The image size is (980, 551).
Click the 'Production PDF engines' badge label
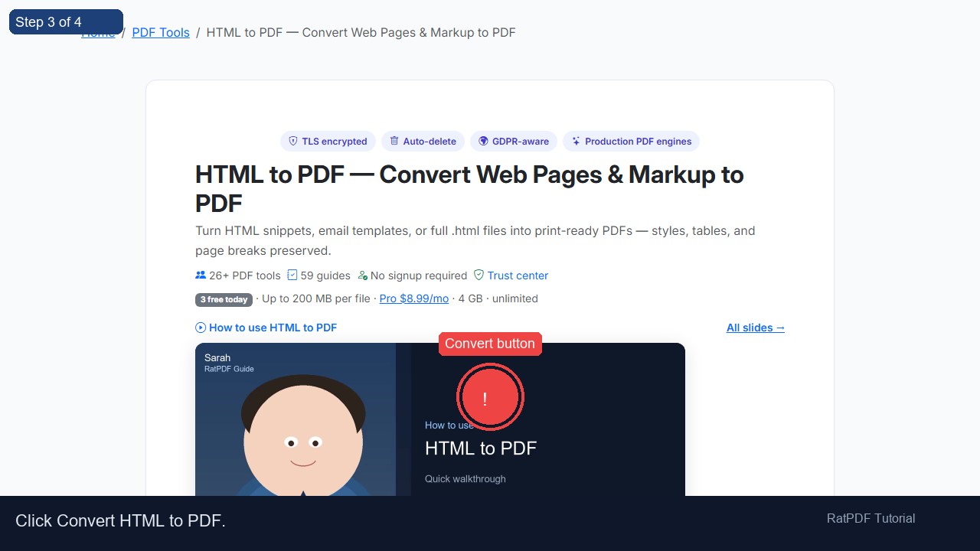(x=639, y=141)
